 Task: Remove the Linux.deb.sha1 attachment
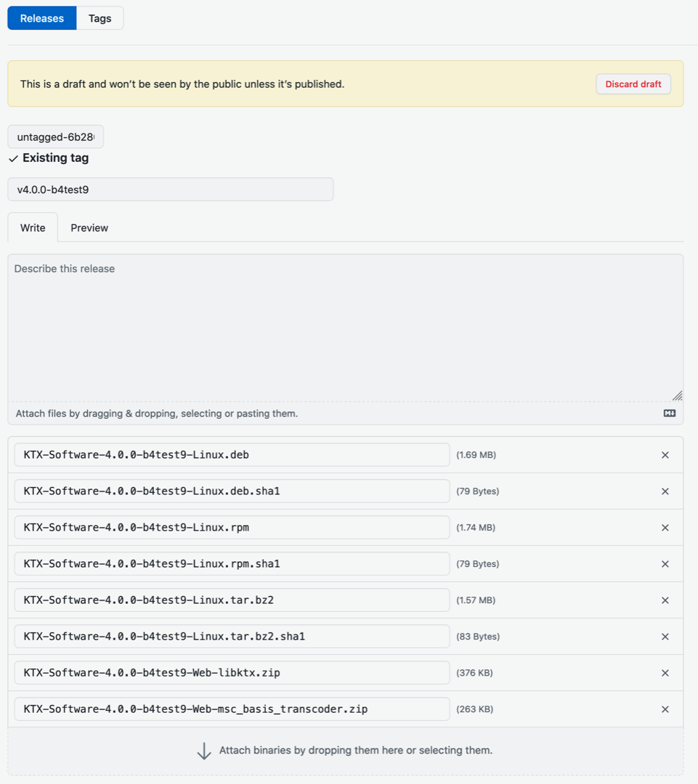point(665,491)
